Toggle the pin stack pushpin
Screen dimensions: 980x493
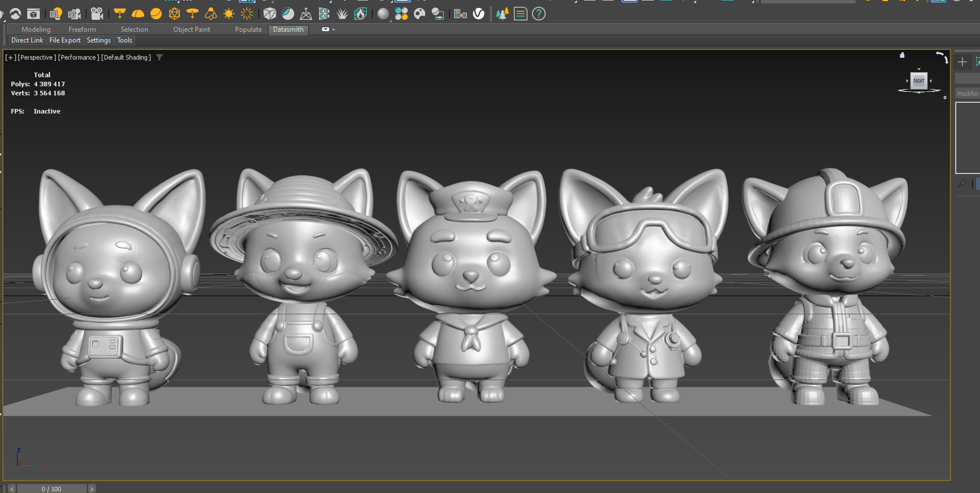tap(961, 184)
